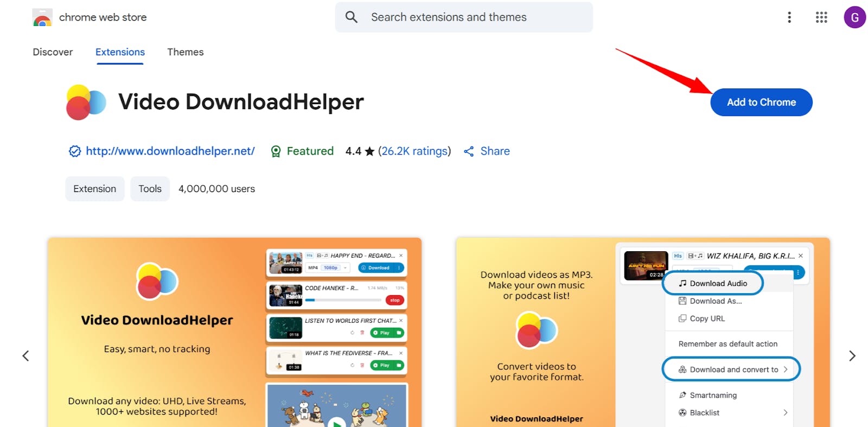Open first promotional screenshot thumbnail
This screenshot has width=868, height=427.
(x=234, y=332)
